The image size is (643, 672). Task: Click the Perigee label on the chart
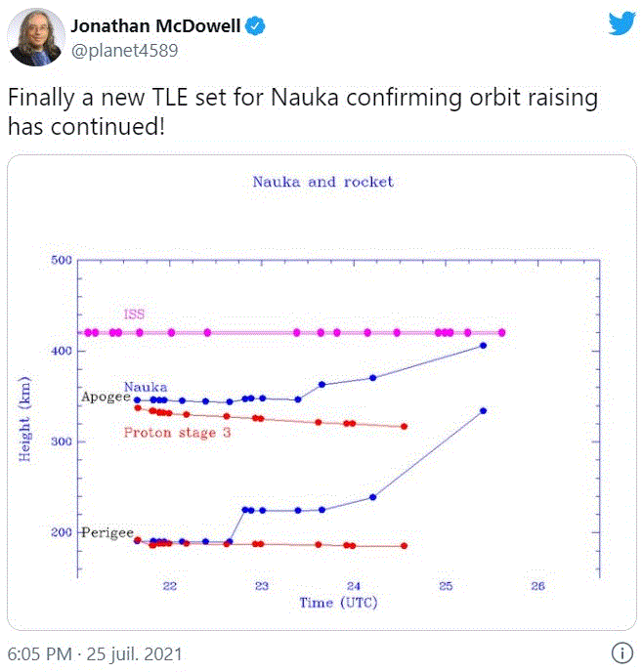107,532
